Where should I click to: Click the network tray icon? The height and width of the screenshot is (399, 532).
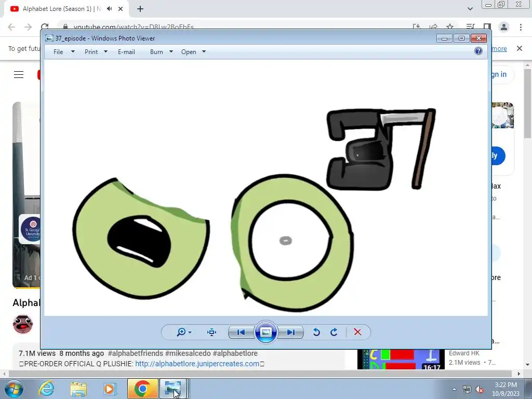(467, 389)
